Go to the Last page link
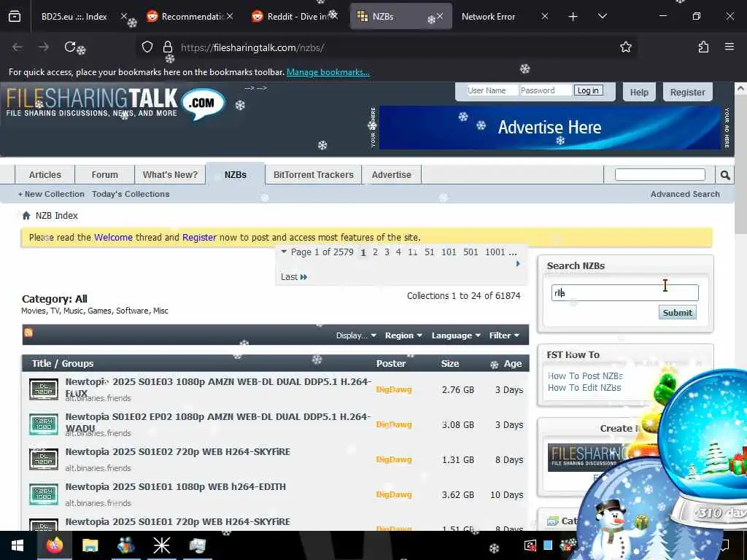 [293, 276]
